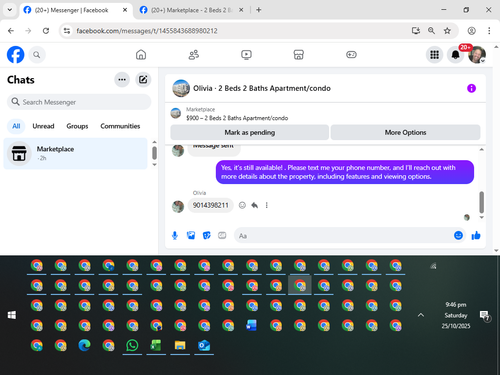Open the emoji picker in the message box
The height and width of the screenshot is (375, 500).
[458, 235]
